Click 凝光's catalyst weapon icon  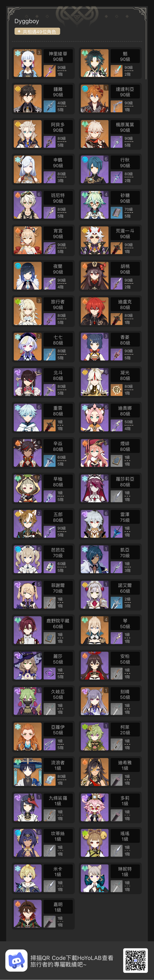pos(117,390)
